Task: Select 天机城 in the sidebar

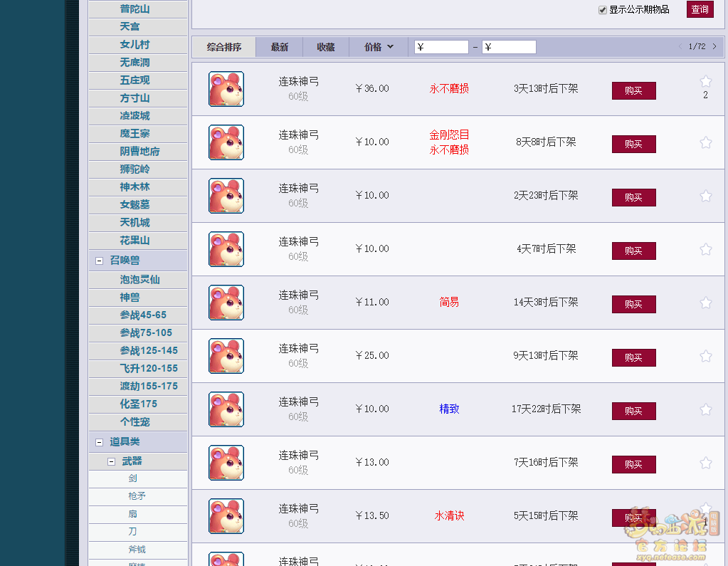Action: tap(138, 222)
